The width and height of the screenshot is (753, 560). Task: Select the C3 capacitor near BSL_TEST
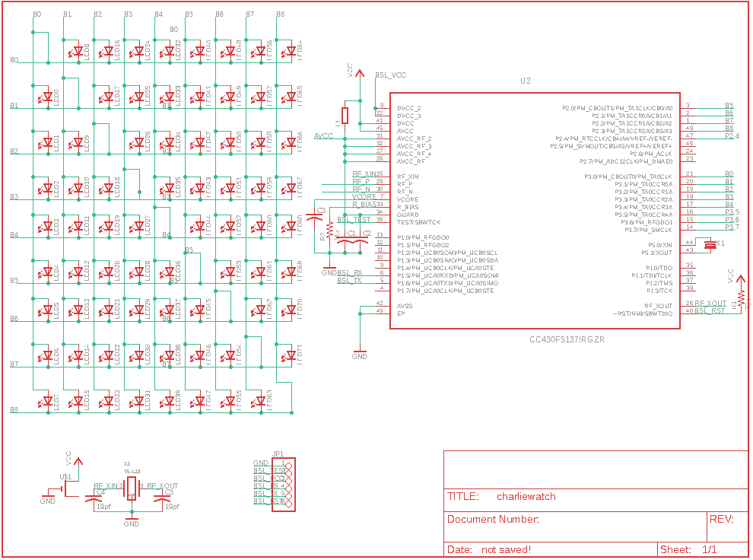313,216
